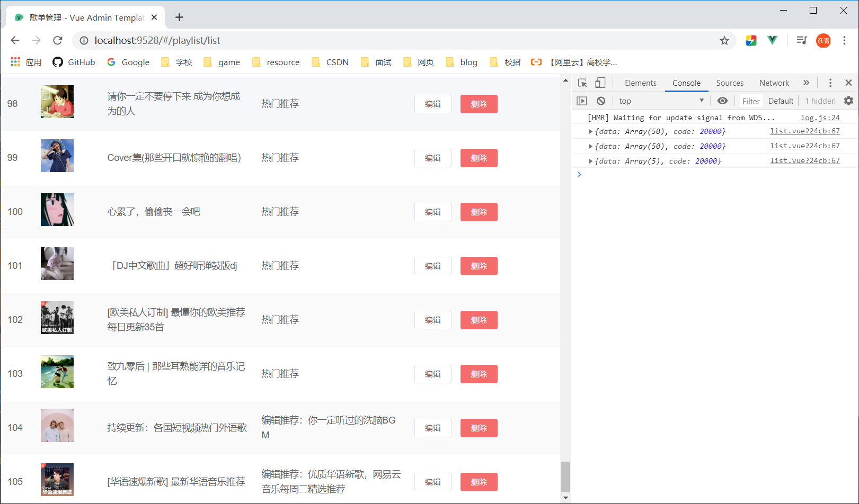Open the Create live expression eye icon

(722, 101)
